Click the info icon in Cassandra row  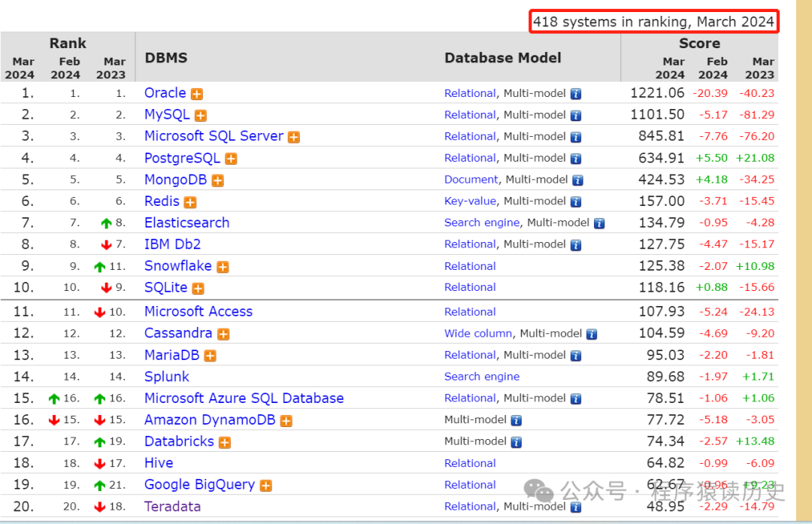pos(592,335)
